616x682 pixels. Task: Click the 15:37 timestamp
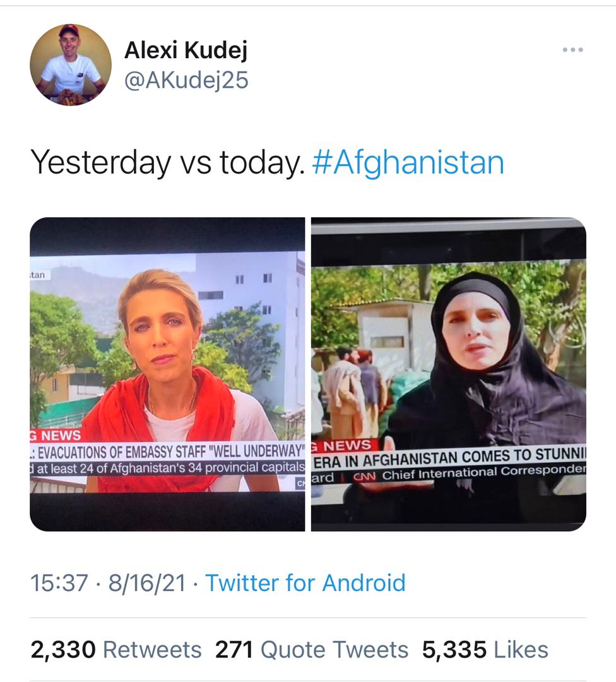point(59,583)
